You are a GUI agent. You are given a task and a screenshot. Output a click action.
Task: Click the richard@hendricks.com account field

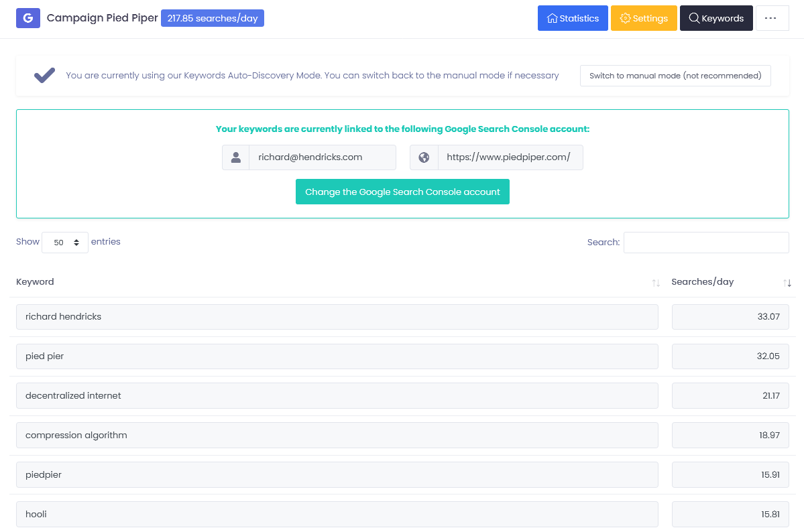[x=323, y=157]
